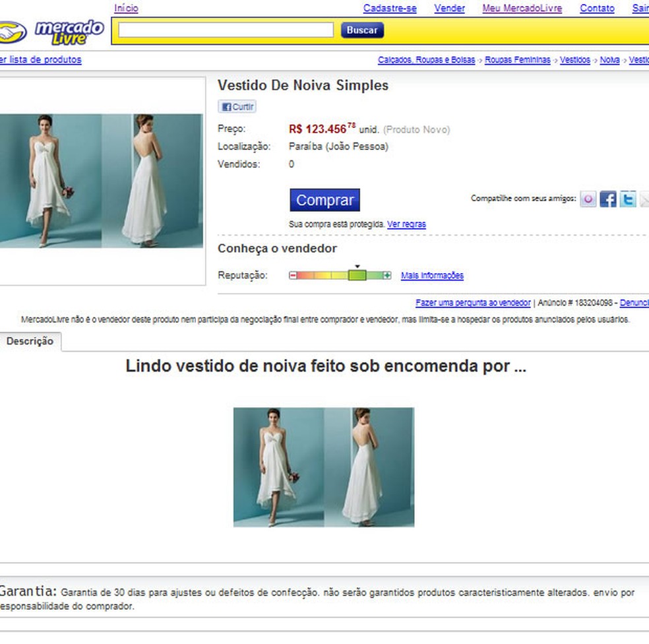Share listing on Twitter icon

tap(628, 199)
